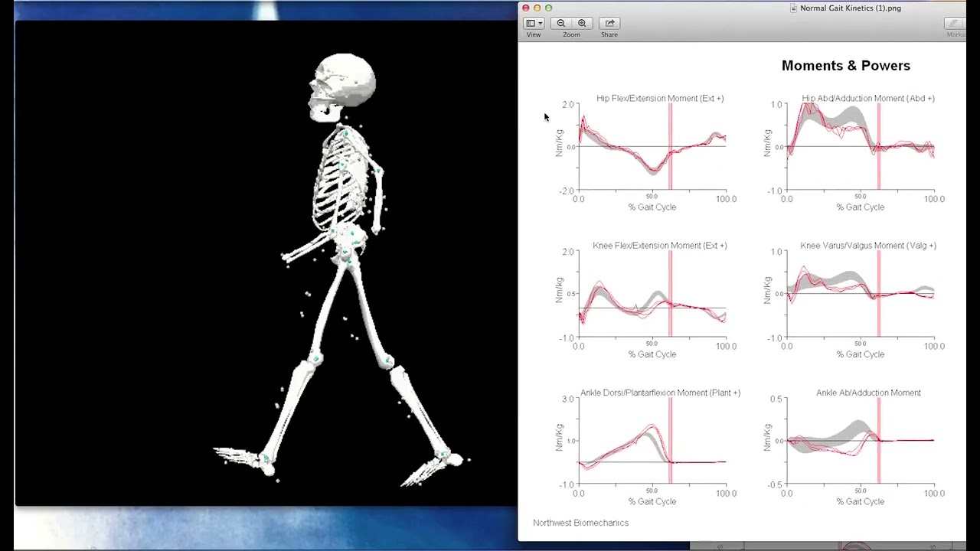Select the Knee Flex/Extension Moment chart
This screenshot has width=980, height=551.
pos(652,294)
